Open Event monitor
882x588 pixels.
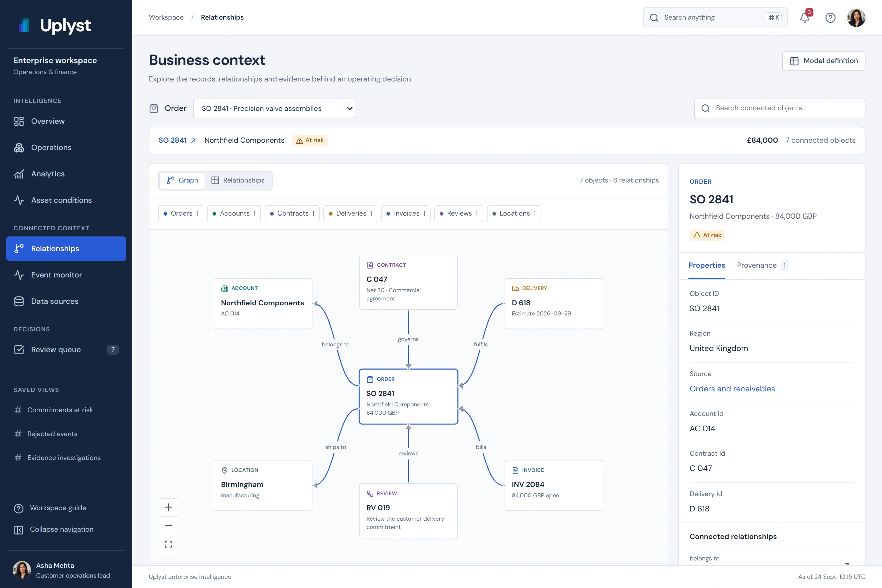[x=66, y=275]
